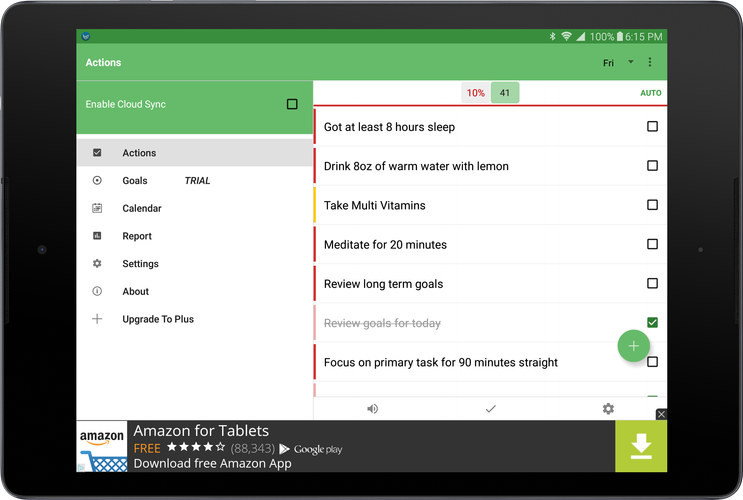Select Upgrade To Plus
Image resolution: width=743 pixels, height=500 pixels.
pyautogui.click(x=194, y=319)
